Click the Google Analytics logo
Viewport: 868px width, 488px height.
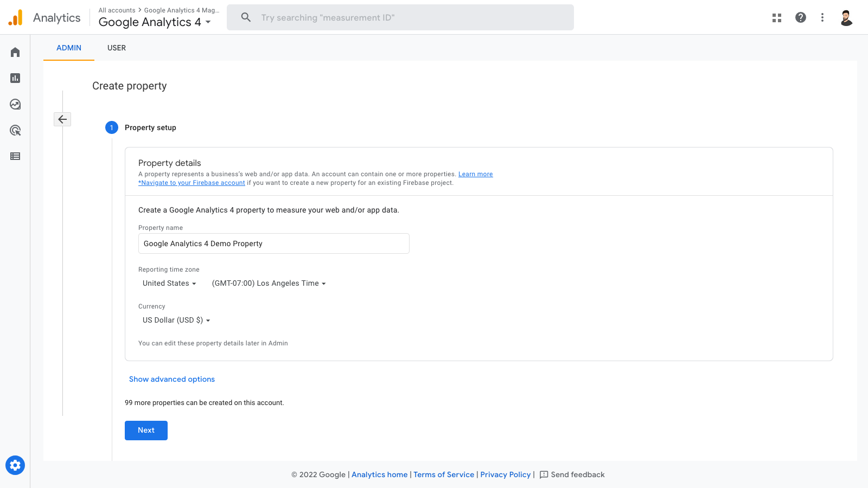coord(16,17)
